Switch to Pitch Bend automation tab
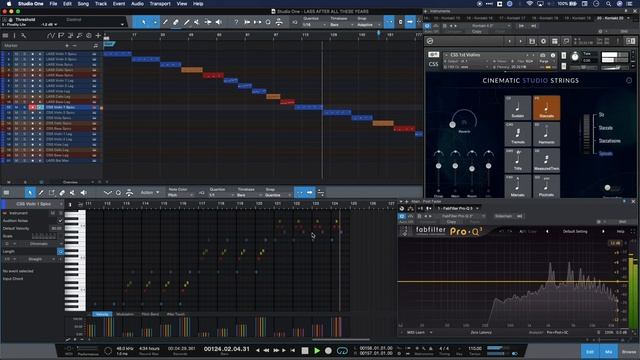This screenshot has width=640, height=360. pos(150,314)
